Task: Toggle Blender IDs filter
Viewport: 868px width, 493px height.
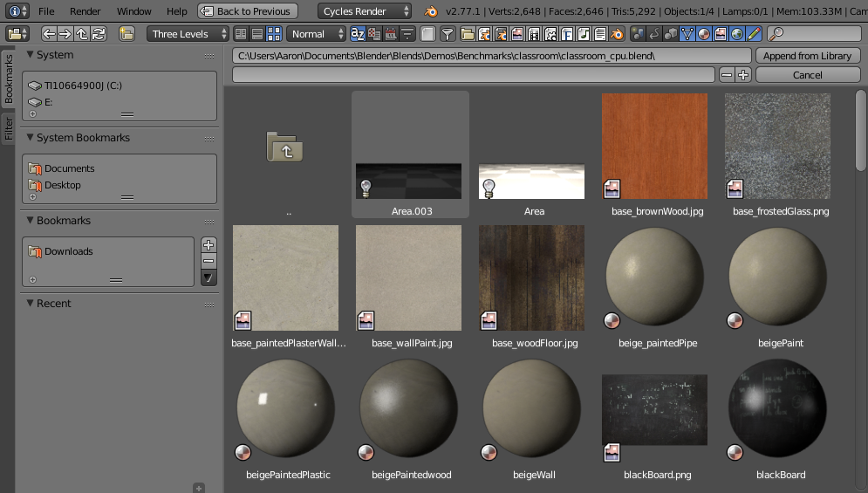Action: point(617,34)
